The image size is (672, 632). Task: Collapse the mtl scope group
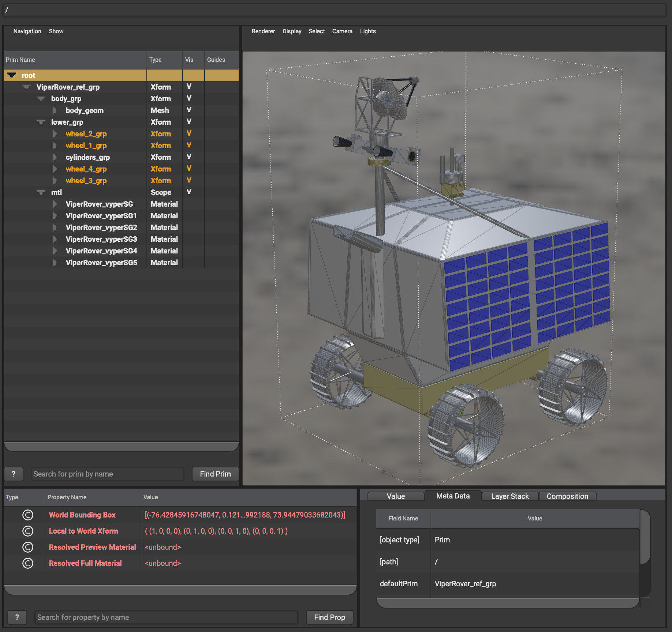coord(41,192)
